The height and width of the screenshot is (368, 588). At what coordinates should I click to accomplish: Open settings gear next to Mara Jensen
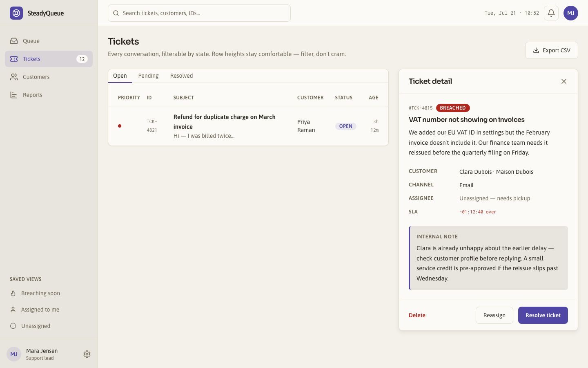point(87,354)
